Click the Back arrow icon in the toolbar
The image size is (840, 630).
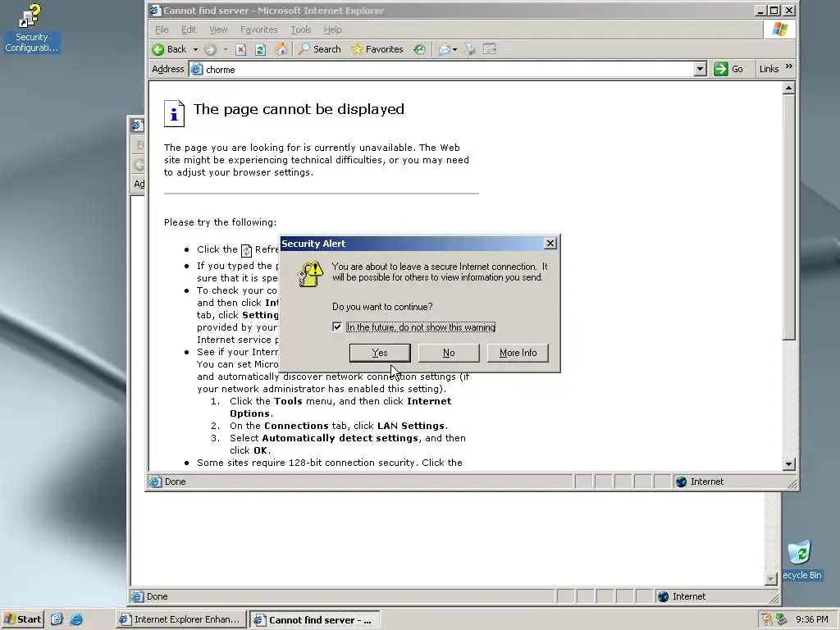pyautogui.click(x=158, y=49)
